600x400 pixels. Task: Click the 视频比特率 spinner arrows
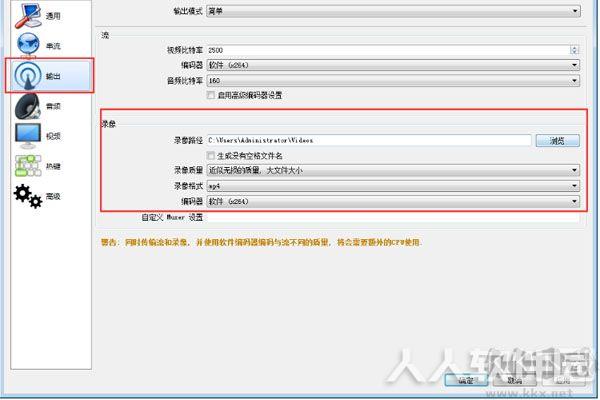(574, 50)
